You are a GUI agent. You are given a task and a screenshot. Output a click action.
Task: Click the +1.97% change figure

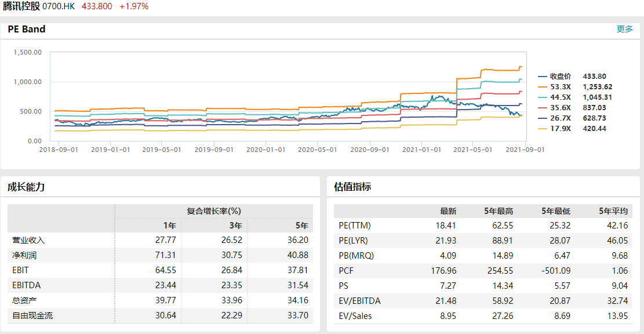pos(134,6)
